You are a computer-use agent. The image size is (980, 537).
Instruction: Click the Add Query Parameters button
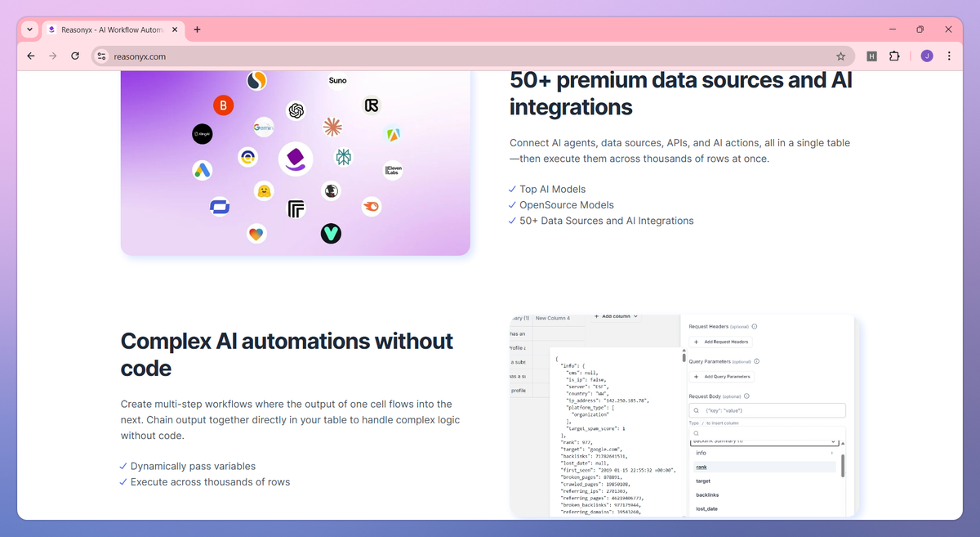pyautogui.click(x=723, y=377)
